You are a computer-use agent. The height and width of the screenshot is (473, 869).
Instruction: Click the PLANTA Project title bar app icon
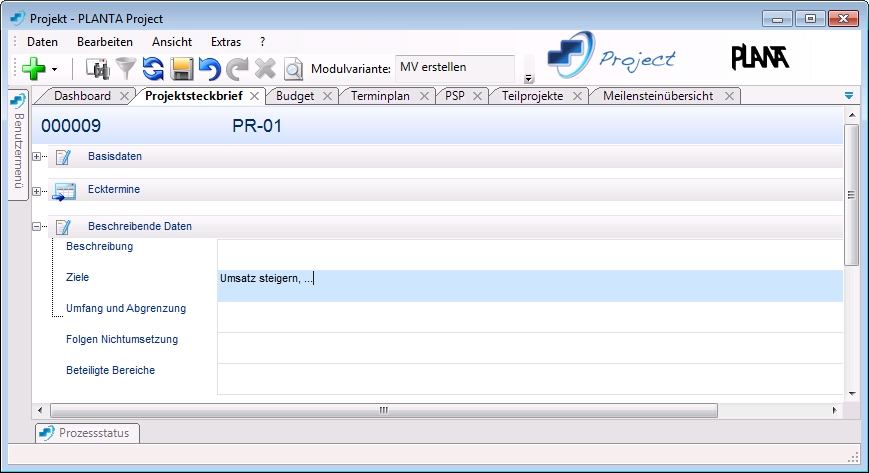tap(17, 18)
